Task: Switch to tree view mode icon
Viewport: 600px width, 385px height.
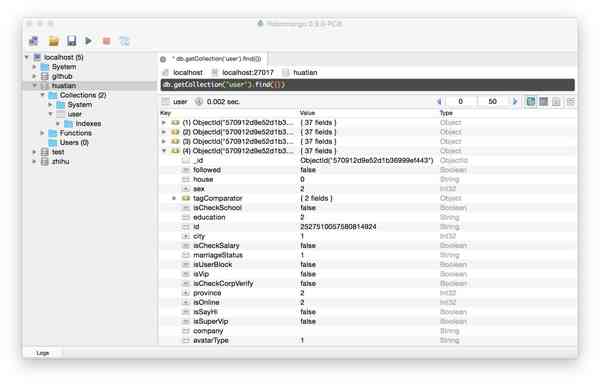Action: 531,101
